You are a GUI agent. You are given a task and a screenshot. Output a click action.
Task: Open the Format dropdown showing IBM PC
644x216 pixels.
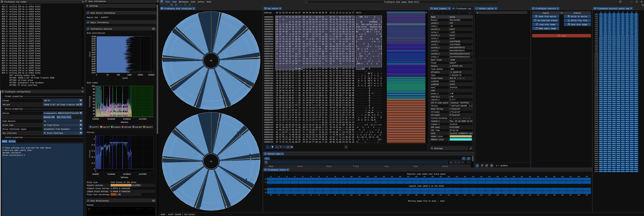coord(63,100)
